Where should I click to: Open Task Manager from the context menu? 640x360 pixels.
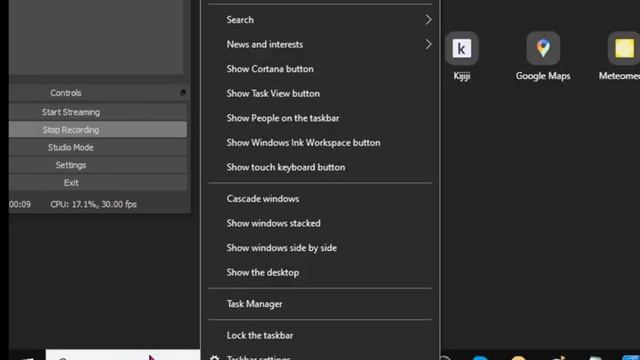tap(320, 304)
